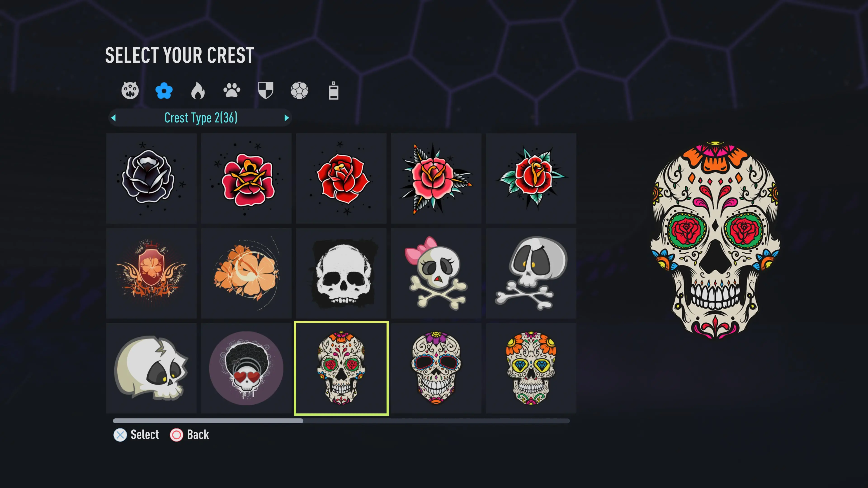Select the afro skull with heart eyes crest
This screenshot has height=488, width=868.
point(246,368)
